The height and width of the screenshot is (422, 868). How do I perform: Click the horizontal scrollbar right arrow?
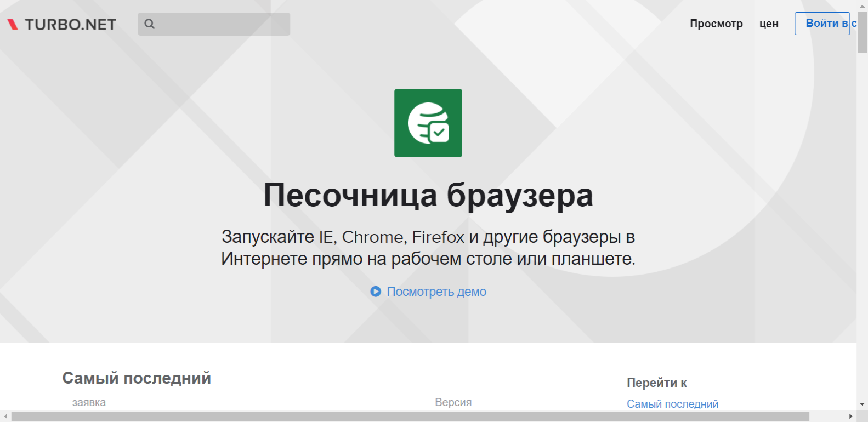point(850,417)
